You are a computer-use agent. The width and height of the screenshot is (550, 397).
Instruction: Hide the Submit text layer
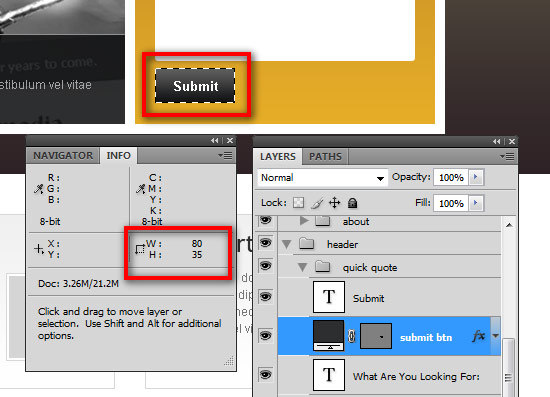(266, 297)
